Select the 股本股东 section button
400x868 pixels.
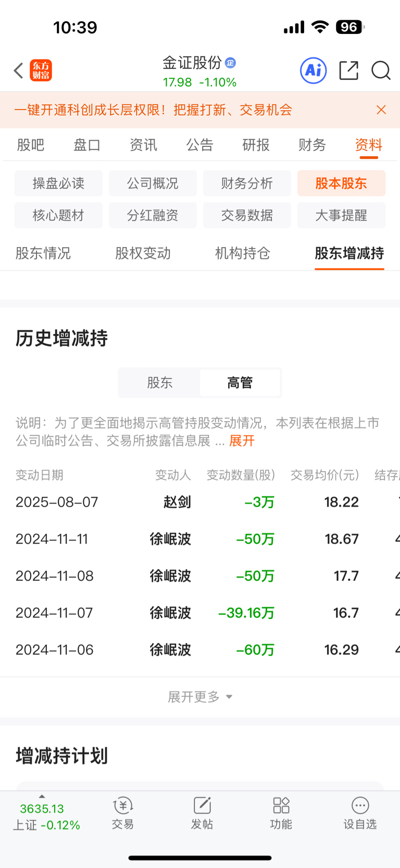(341, 184)
